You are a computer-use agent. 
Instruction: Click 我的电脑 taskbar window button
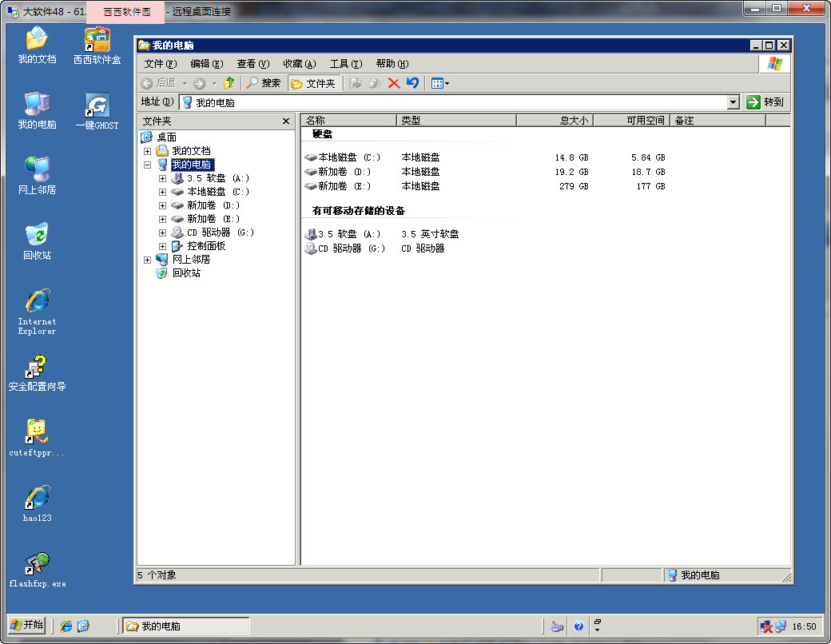click(x=186, y=626)
